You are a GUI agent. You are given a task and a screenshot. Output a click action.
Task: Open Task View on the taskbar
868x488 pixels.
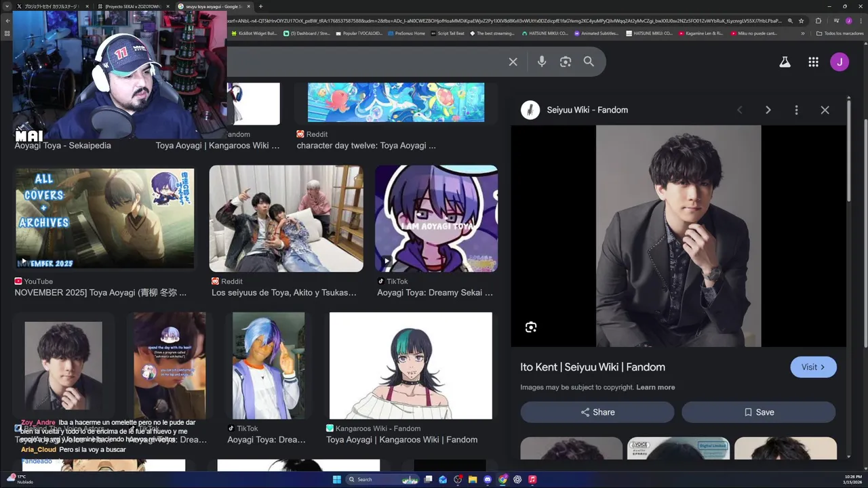428,479
